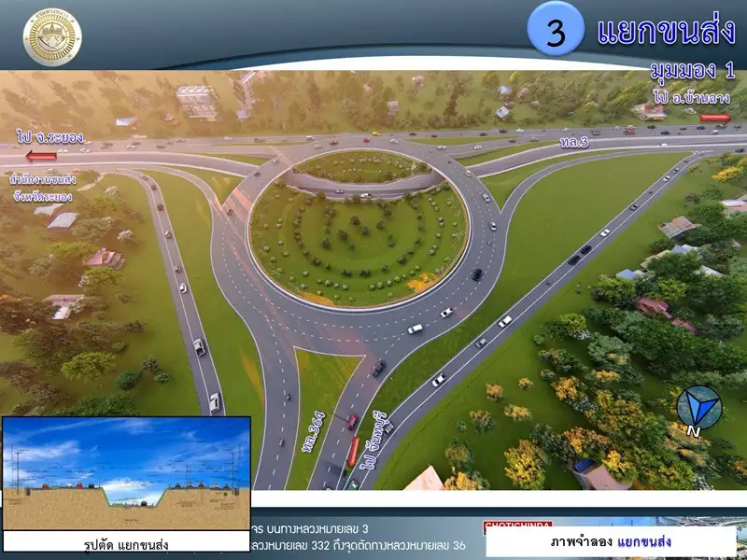This screenshot has width=747, height=560.
Task: Click the red arrow pointing to ระยอง
Action: (x=41, y=156)
